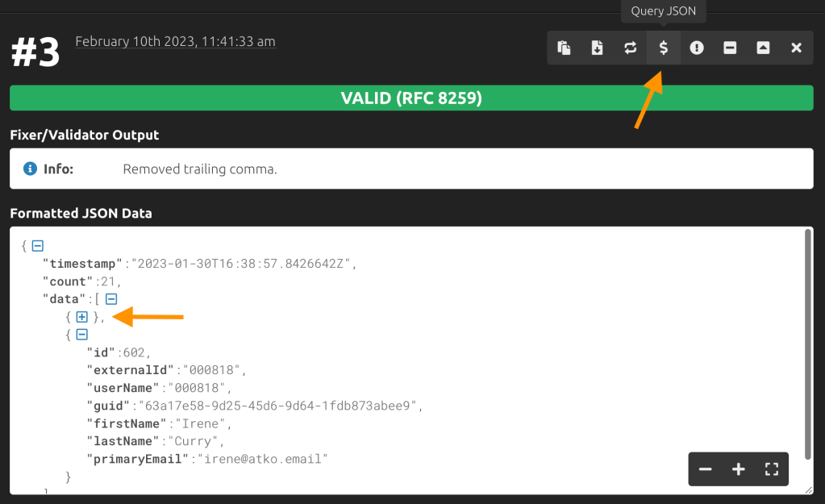Click the "Removed trailing comma" info message
The image size is (825, 504).
200,169
